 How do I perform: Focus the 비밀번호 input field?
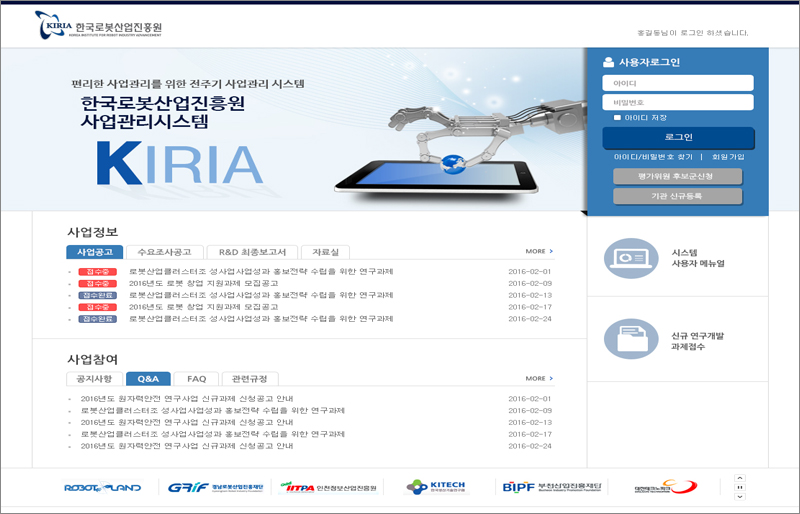pyautogui.click(x=678, y=102)
